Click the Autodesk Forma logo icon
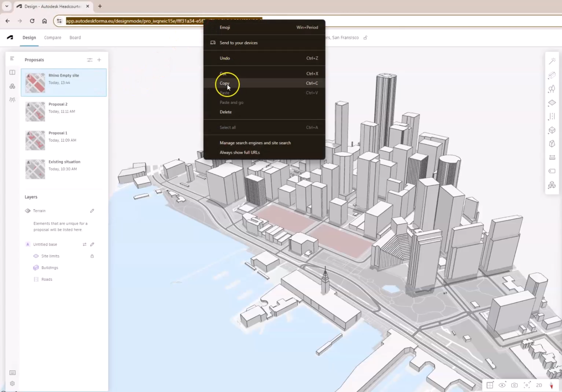This screenshot has width=562, height=392. (x=10, y=37)
